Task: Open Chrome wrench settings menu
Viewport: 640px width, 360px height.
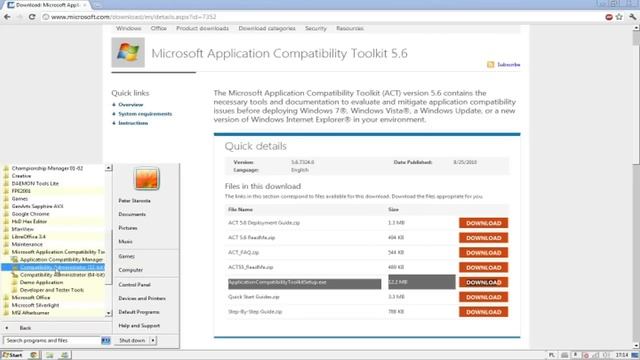Action: 632,17
